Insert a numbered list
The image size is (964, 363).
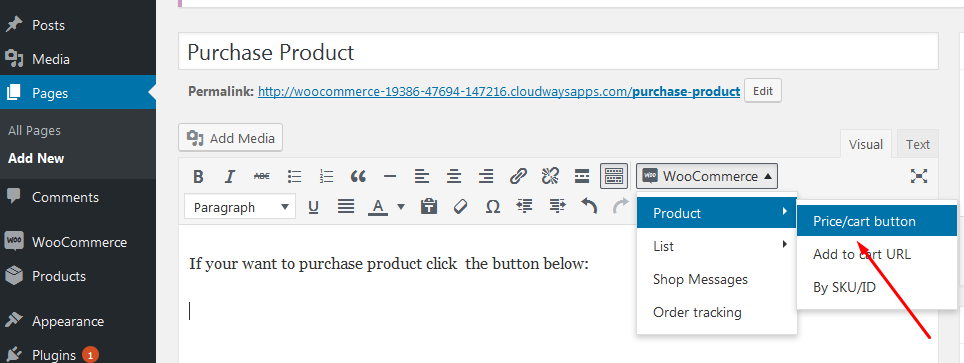click(x=326, y=177)
